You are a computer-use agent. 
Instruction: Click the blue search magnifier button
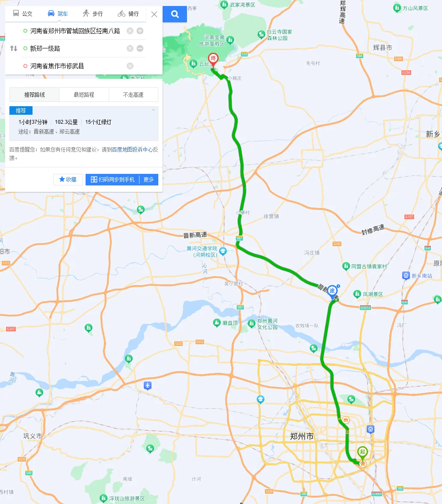[x=175, y=14]
